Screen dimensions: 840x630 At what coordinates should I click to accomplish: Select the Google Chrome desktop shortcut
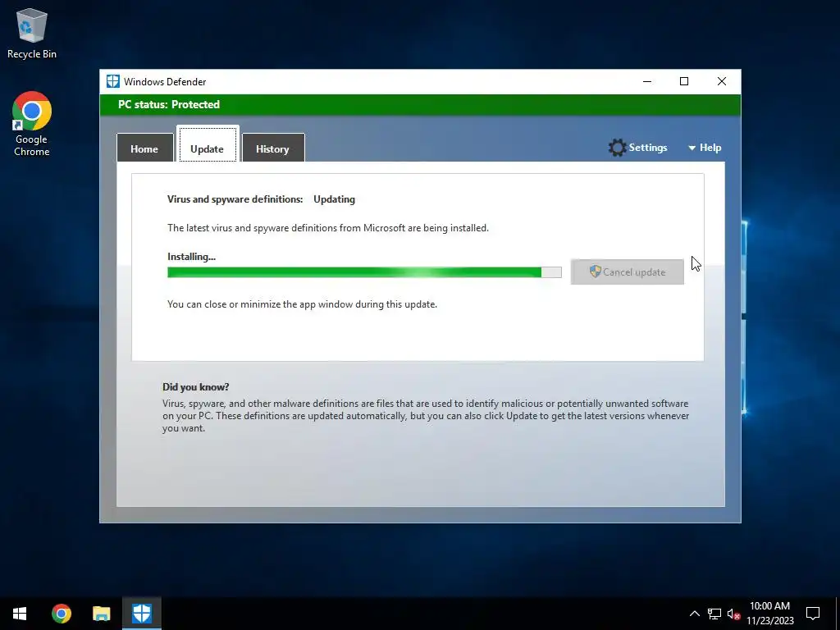coord(32,124)
